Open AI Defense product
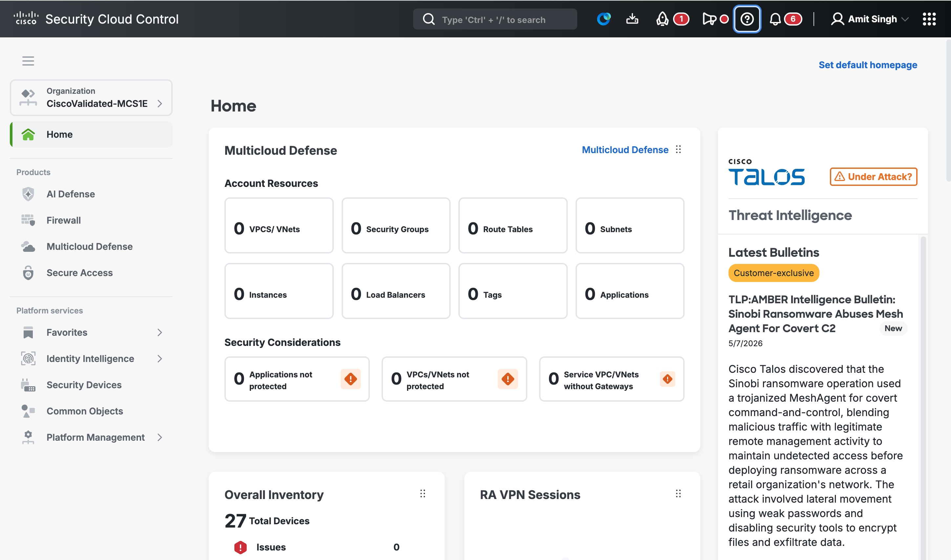 91,194
